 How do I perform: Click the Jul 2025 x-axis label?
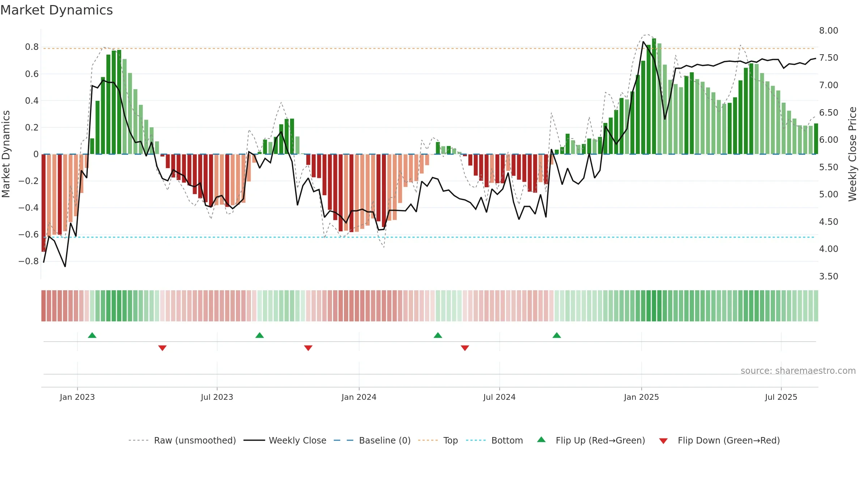tap(781, 397)
